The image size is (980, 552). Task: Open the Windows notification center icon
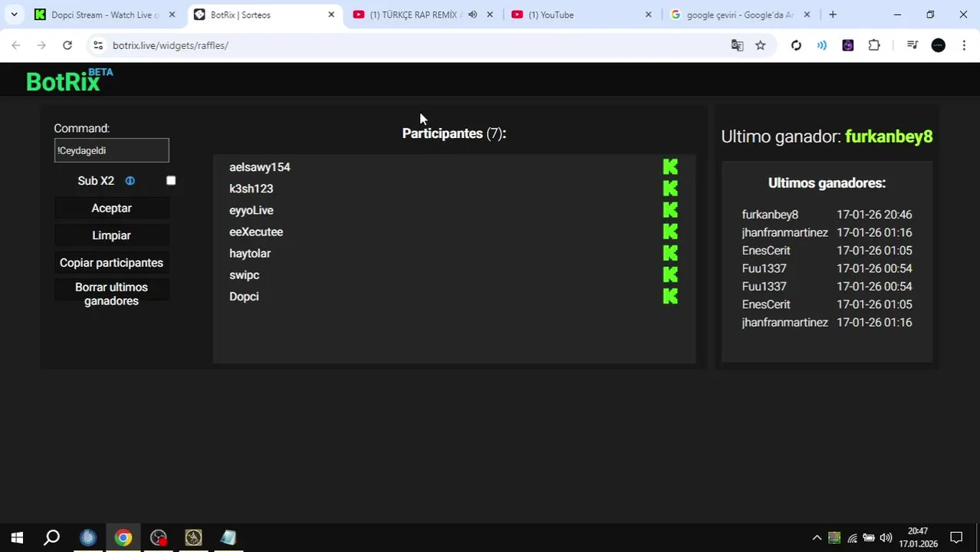coord(956,537)
